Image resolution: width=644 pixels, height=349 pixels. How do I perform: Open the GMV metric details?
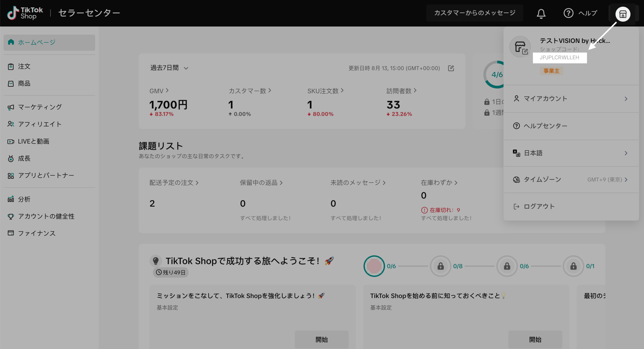pos(159,91)
